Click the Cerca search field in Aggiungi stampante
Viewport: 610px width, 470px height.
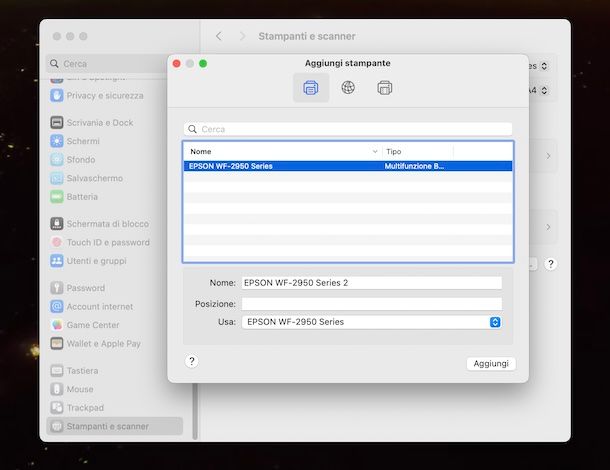348,129
